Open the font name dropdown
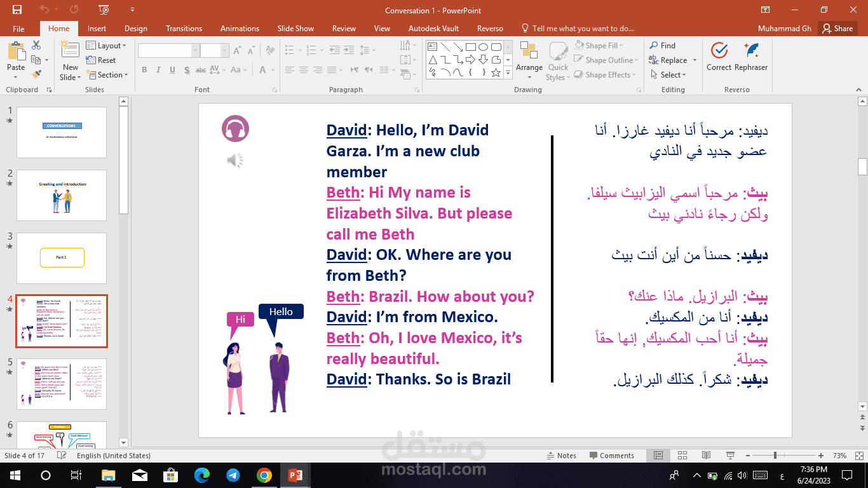 [196, 51]
